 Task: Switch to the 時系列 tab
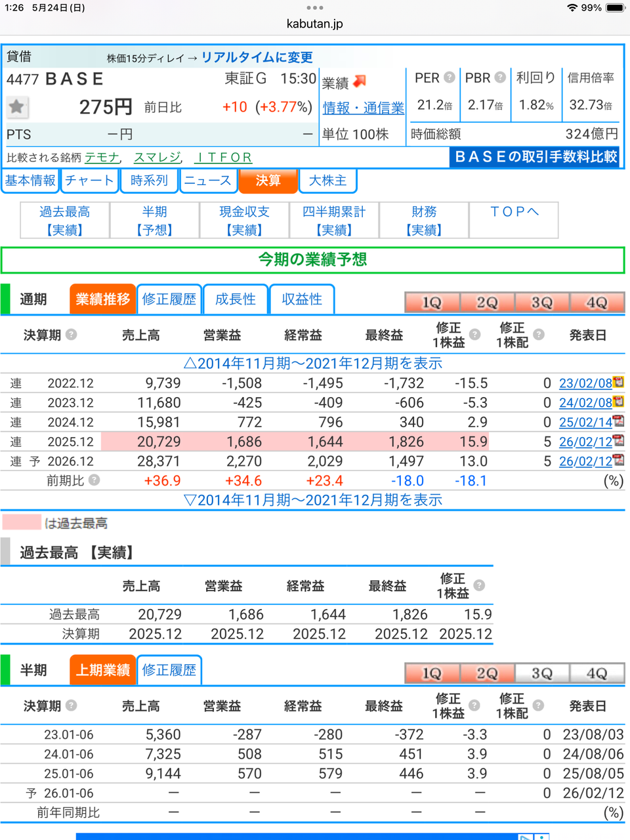click(x=149, y=180)
